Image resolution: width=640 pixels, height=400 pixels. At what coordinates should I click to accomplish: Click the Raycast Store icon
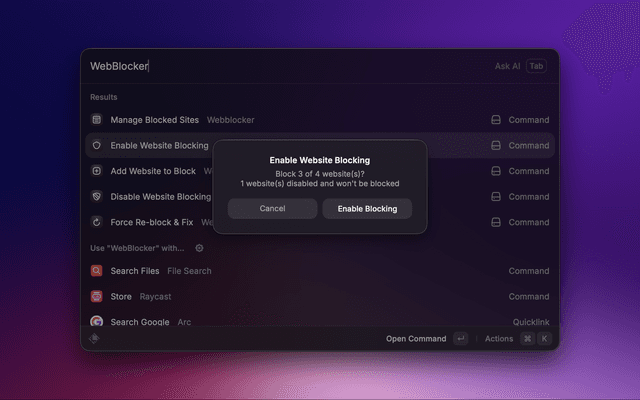coord(96,297)
